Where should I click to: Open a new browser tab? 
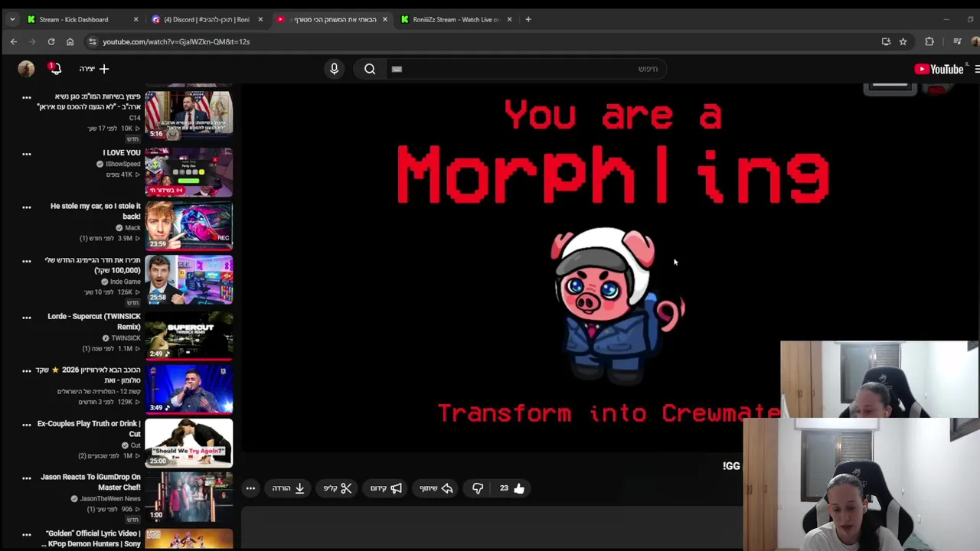tap(528, 19)
